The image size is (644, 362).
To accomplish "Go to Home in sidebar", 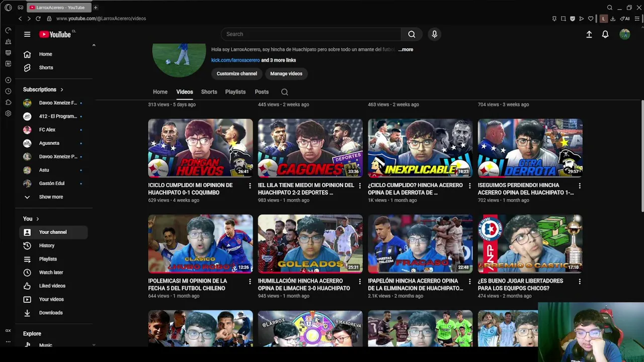I will [53, 54].
